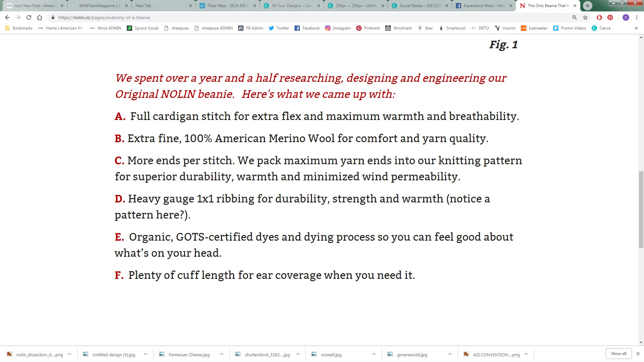The height and width of the screenshot is (362, 644).
Task: Open the Canva bookmark
Action: pyautogui.click(x=601, y=28)
